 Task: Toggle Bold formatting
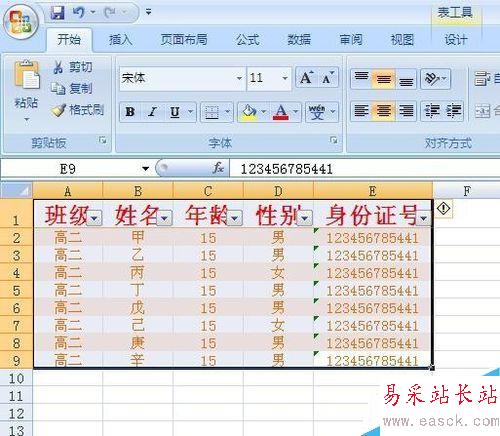click(130, 112)
